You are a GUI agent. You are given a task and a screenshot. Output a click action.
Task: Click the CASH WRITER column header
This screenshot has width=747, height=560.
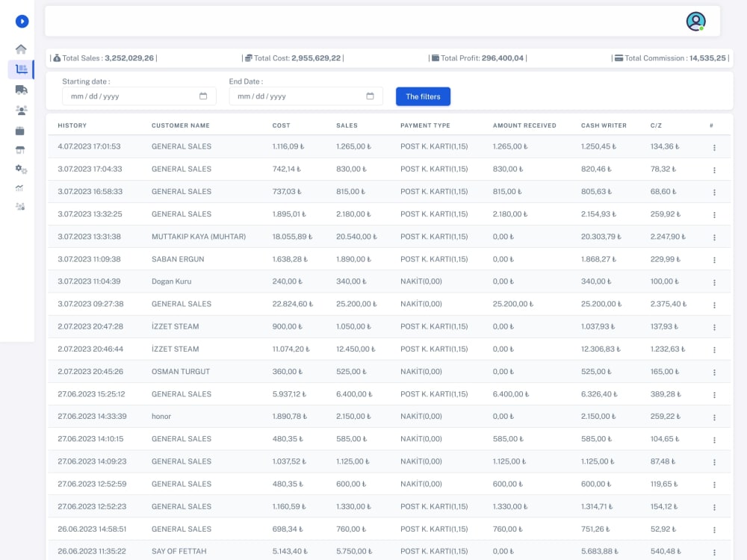pyautogui.click(x=604, y=125)
